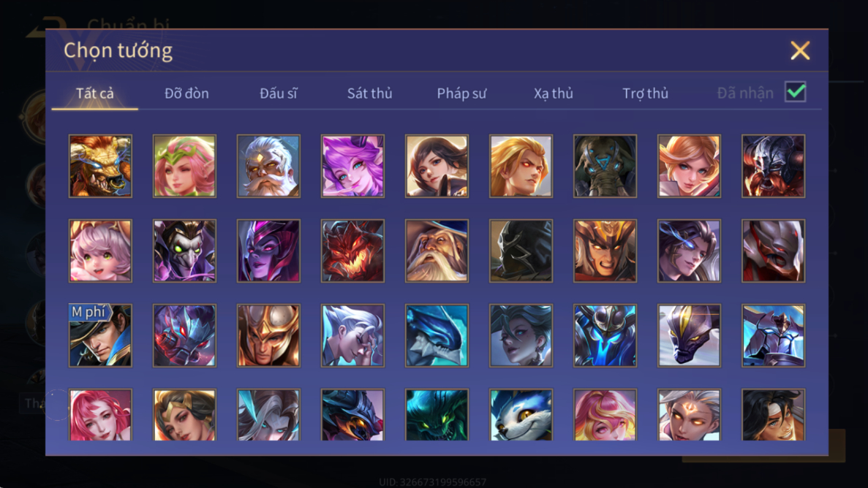Select the free-trial hero labeled M phí
Viewport: 868px width, 488px height.
(100, 335)
